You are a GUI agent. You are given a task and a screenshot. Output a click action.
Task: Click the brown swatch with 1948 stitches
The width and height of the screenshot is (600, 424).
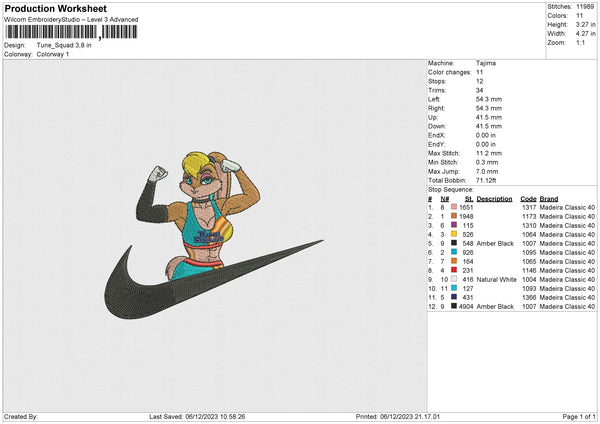pos(454,216)
